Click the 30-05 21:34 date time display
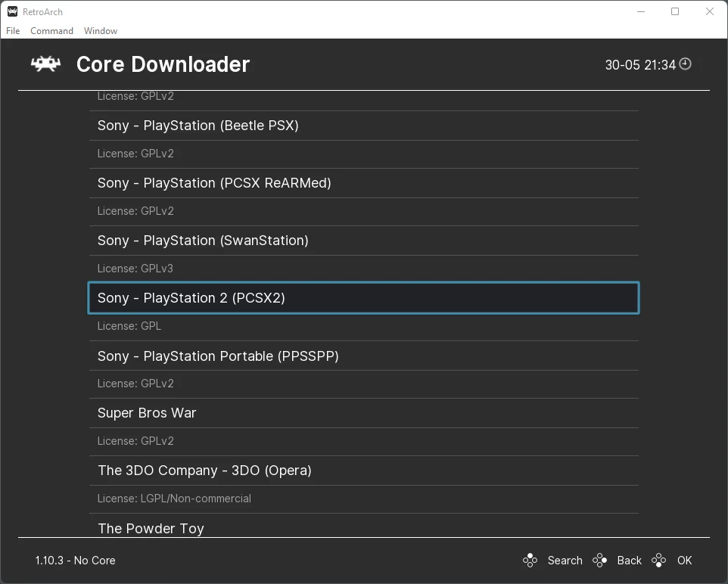This screenshot has width=728, height=584. pos(640,64)
